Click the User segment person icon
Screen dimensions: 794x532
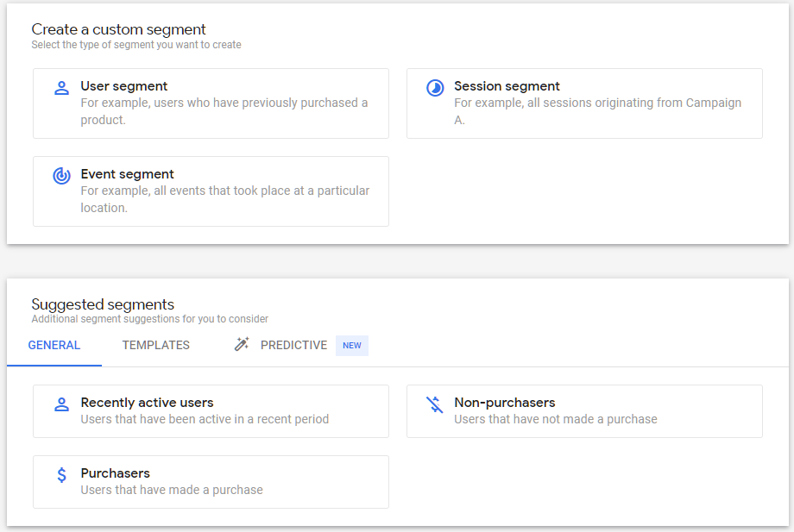point(62,88)
